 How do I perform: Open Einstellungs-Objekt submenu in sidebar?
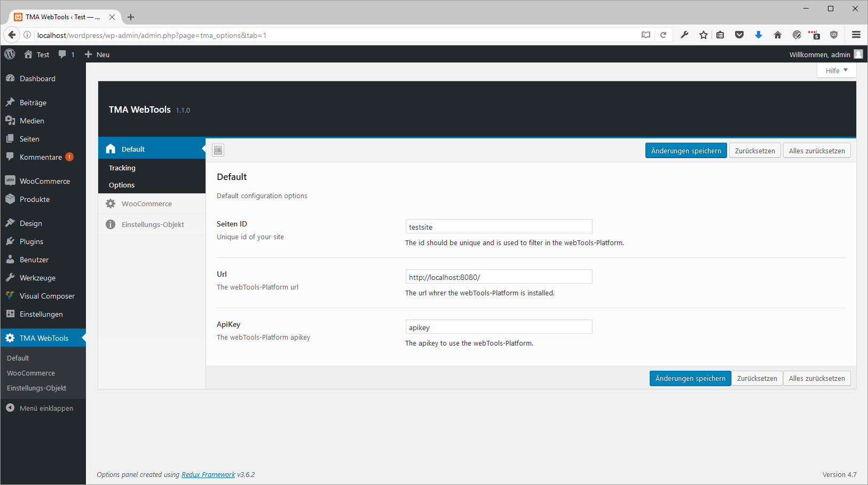(x=37, y=388)
